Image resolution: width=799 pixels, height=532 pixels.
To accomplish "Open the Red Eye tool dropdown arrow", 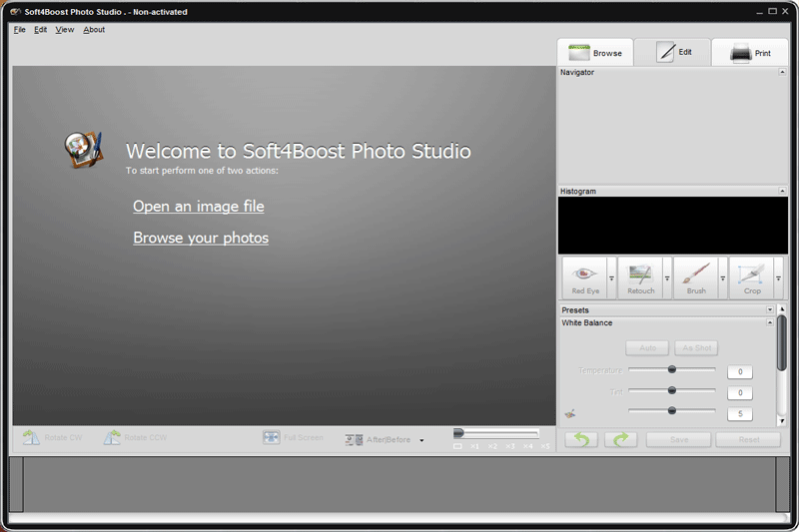I will 612,278.
